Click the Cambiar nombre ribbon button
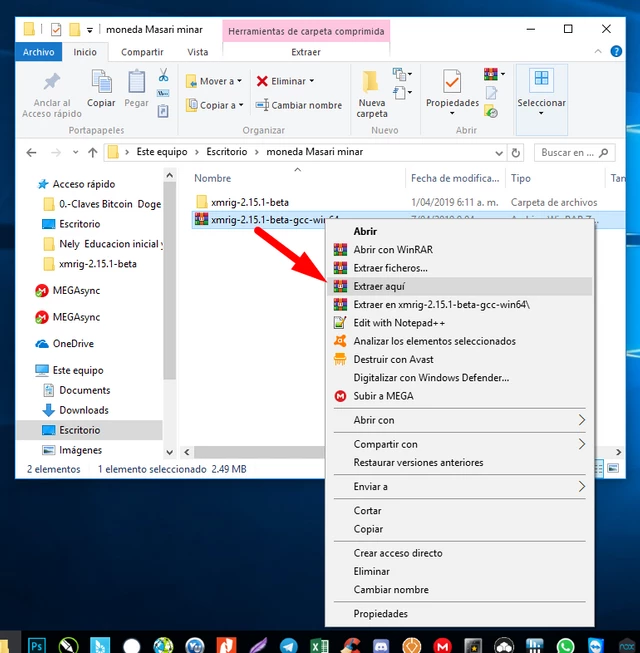 click(x=299, y=105)
